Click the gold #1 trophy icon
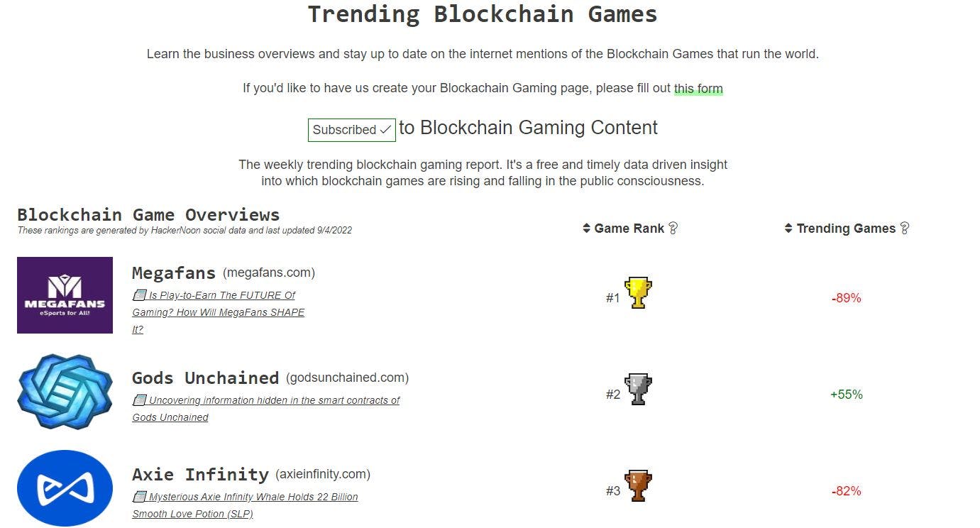Viewport: 980px width, 528px height. click(637, 292)
